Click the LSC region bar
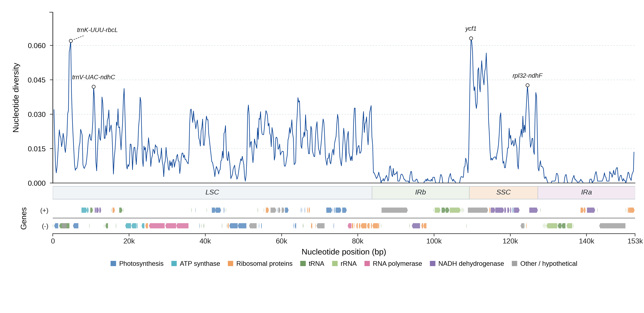 pyautogui.click(x=212, y=193)
